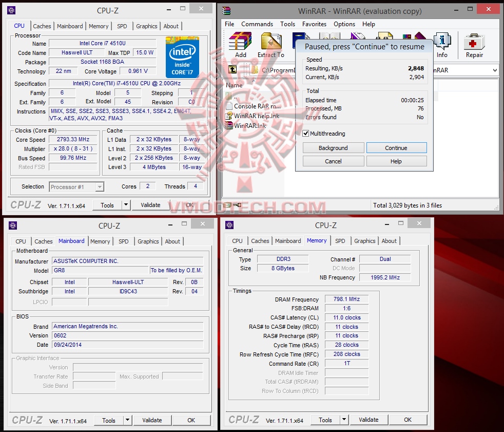The width and height of the screenshot is (504, 432).
Task: Click the Southbridge ID9C43 field
Action: (x=128, y=291)
